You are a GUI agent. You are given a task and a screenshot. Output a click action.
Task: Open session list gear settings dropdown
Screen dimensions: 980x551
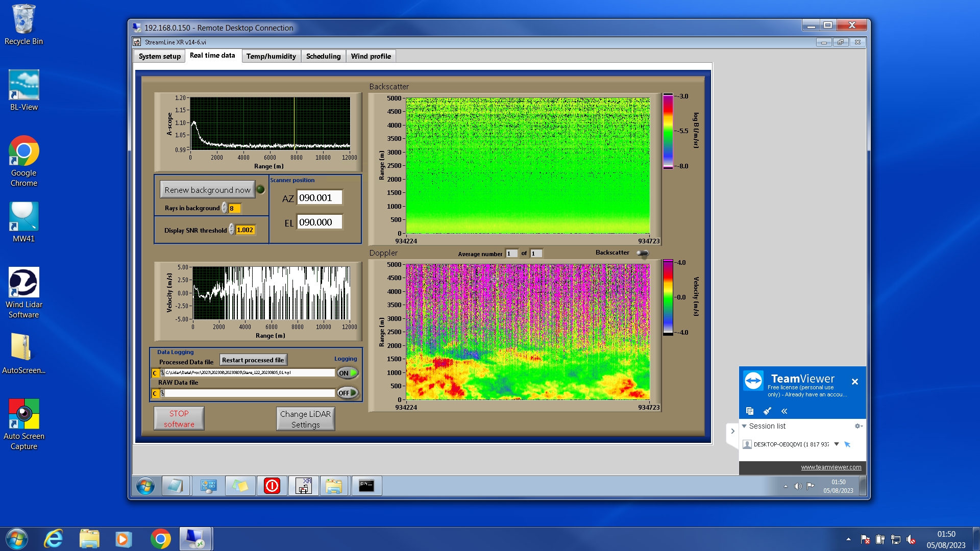tap(858, 426)
